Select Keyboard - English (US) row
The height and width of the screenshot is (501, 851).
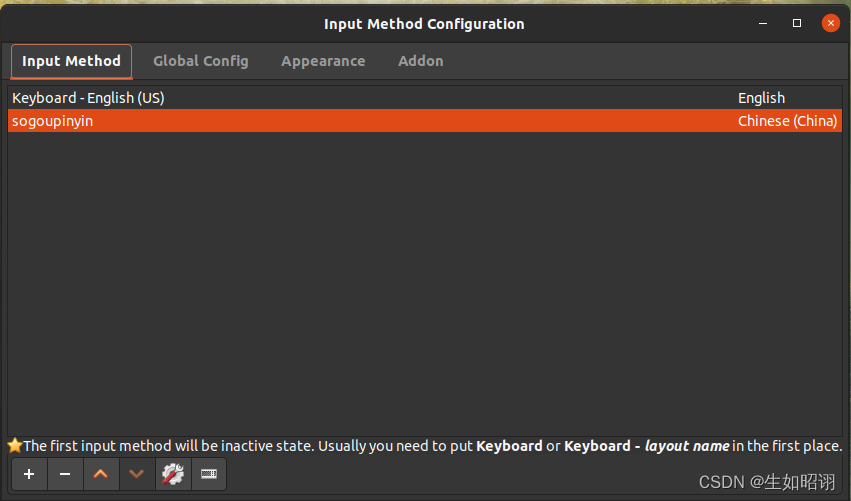425,98
